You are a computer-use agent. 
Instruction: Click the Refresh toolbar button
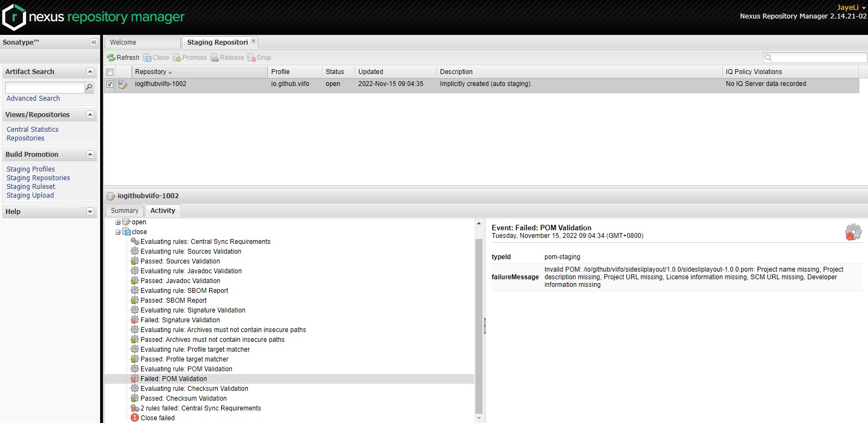click(x=123, y=58)
